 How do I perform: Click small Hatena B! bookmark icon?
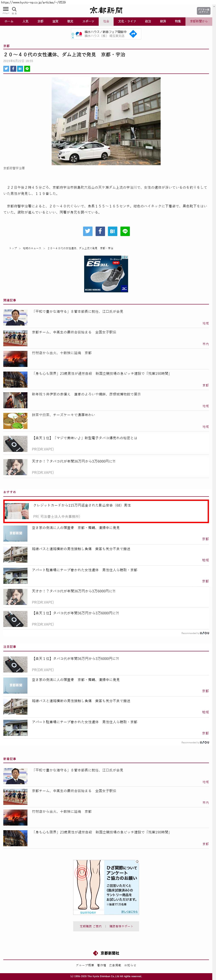[20, 69]
